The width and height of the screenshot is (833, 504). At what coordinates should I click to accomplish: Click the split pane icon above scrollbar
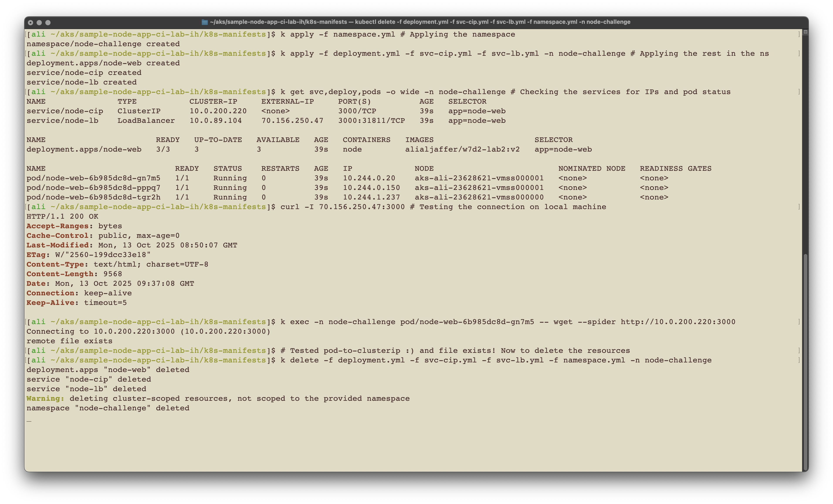pos(805,32)
